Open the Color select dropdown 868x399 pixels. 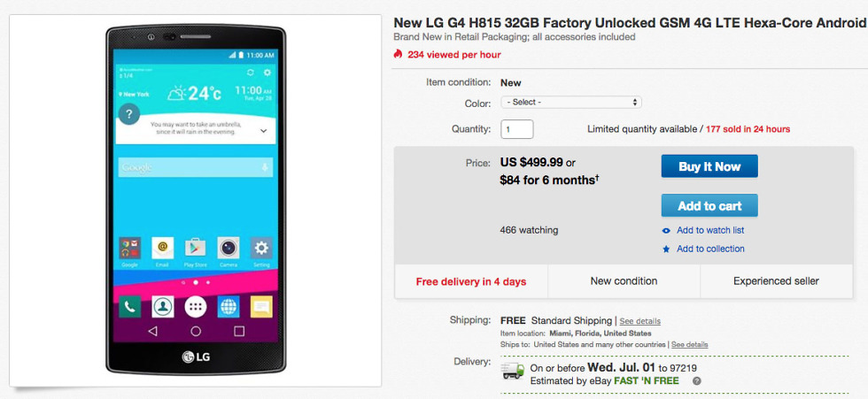click(x=570, y=103)
